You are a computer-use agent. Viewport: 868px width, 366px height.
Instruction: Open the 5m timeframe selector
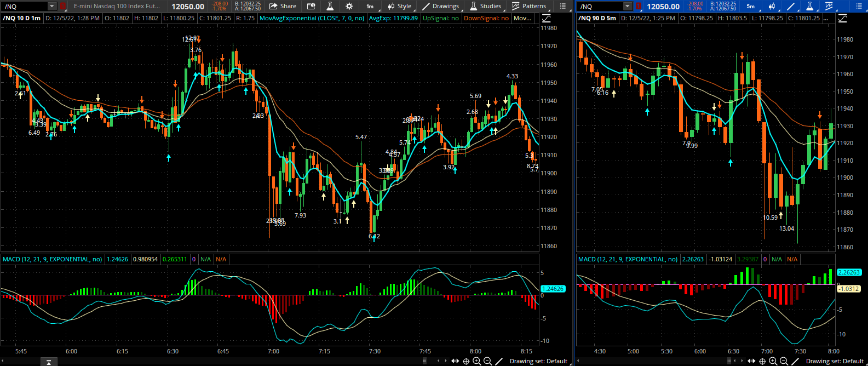point(751,6)
